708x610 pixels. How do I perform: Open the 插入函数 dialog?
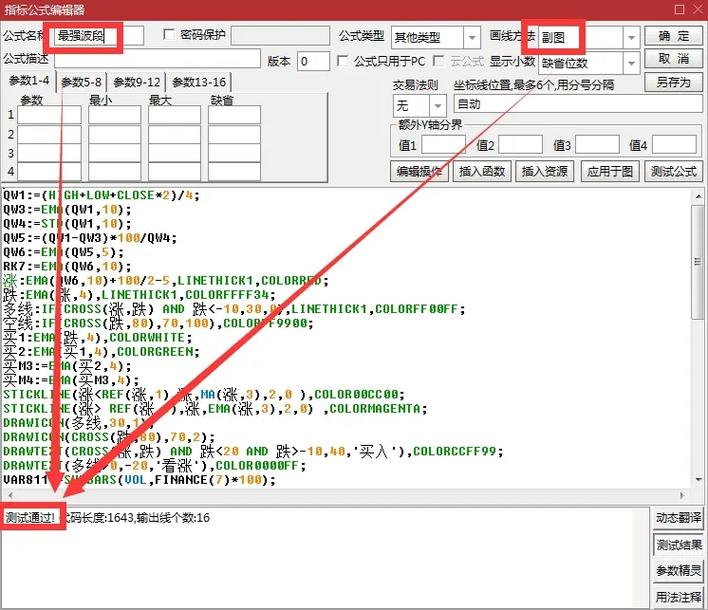[482, 171]
